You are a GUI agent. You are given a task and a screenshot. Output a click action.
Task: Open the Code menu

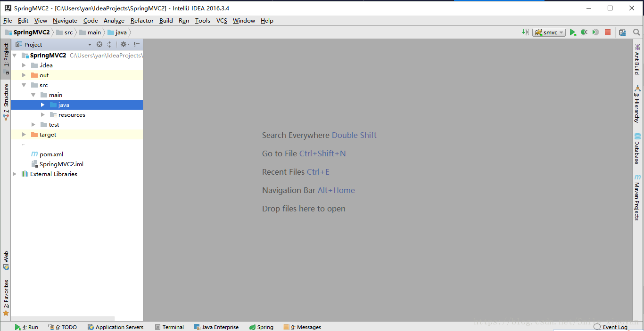coord(91,20)
